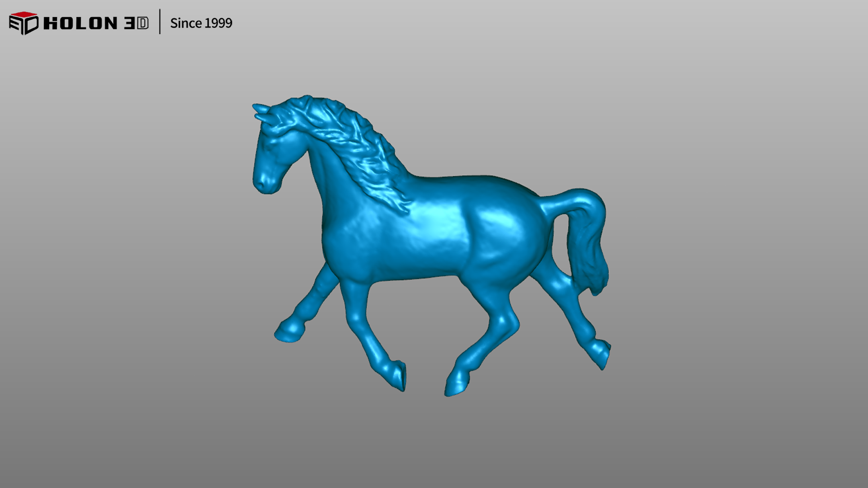
Task: Click the HOLON 3D brand text
Action: (96, 23)
